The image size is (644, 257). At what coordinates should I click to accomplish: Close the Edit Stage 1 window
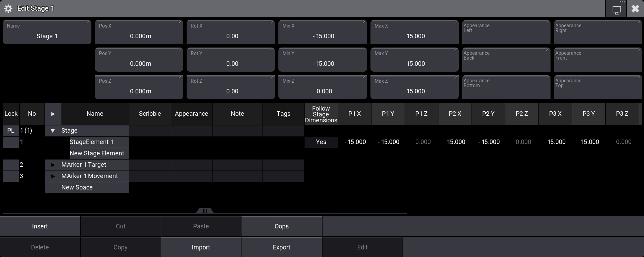tap(635, 9)
